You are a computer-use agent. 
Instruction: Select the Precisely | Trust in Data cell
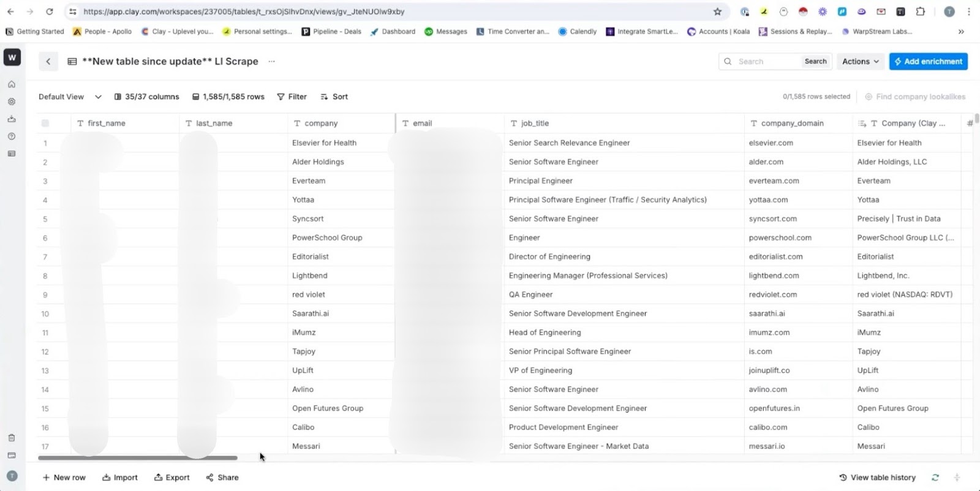(907, 219)
